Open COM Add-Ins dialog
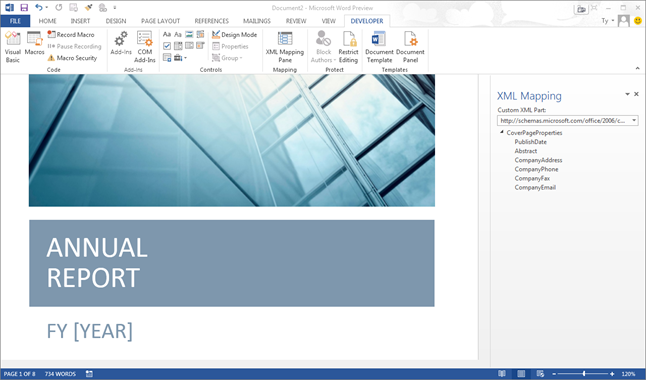The height and width of the screenshot is (380, 646). tap(145, 47)
